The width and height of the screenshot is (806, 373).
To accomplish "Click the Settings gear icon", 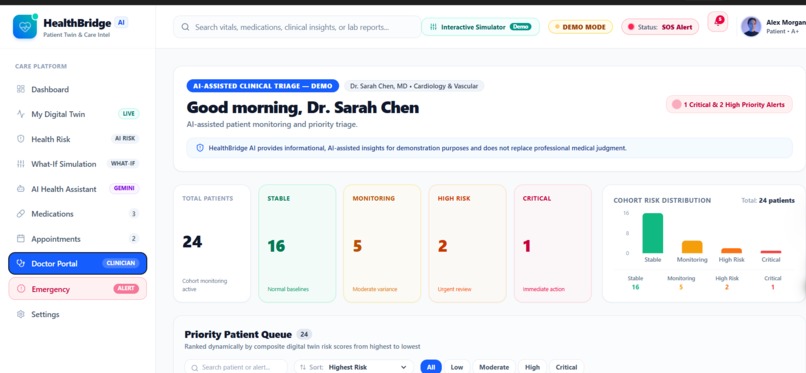I will coord(21,314).
